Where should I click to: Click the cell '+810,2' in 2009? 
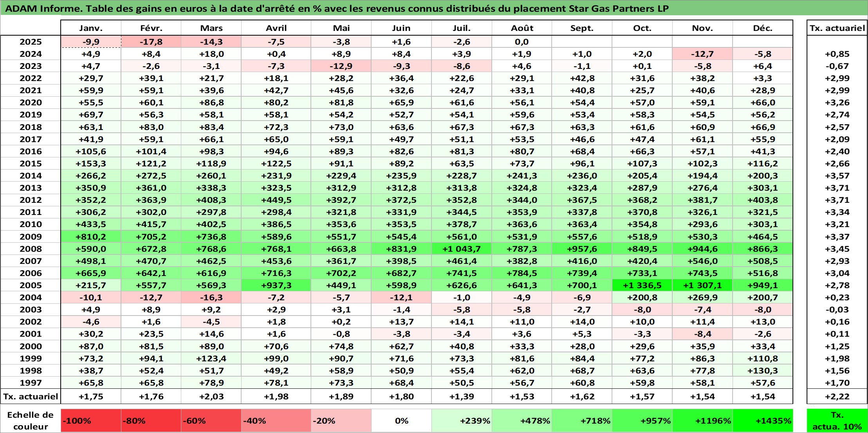pos(91,237)
